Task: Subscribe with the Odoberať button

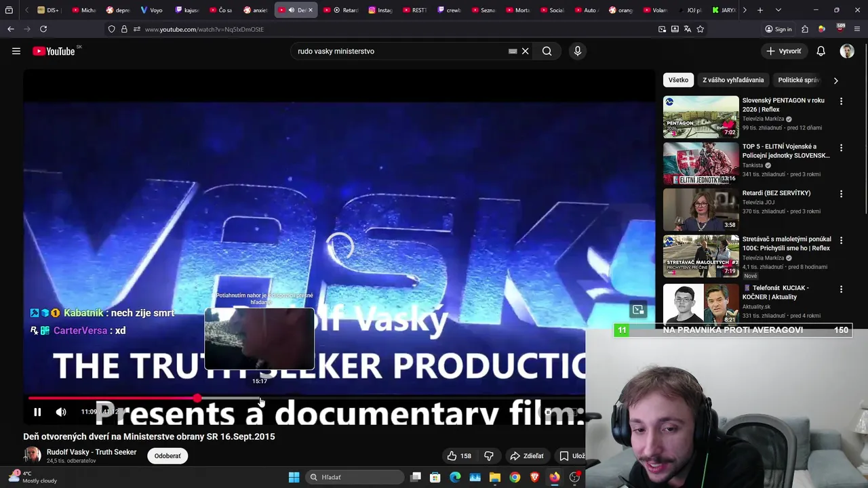Action: (167, 455)
